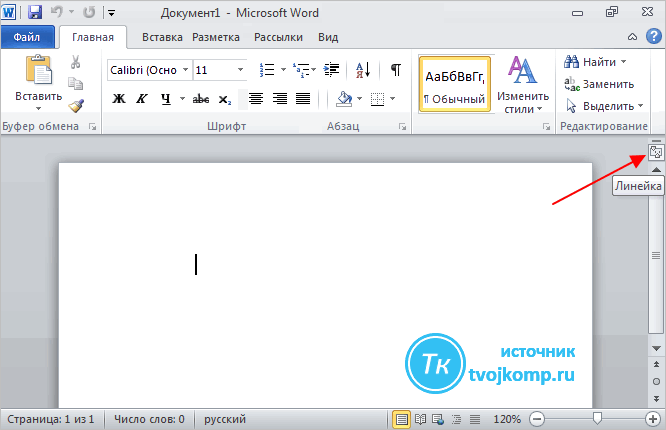Click the Undo arrow icon

pos(56,12)
